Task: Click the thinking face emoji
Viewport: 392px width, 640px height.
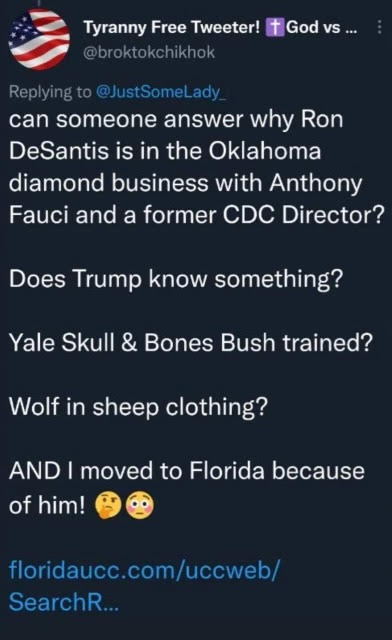Action: [108, 505]
